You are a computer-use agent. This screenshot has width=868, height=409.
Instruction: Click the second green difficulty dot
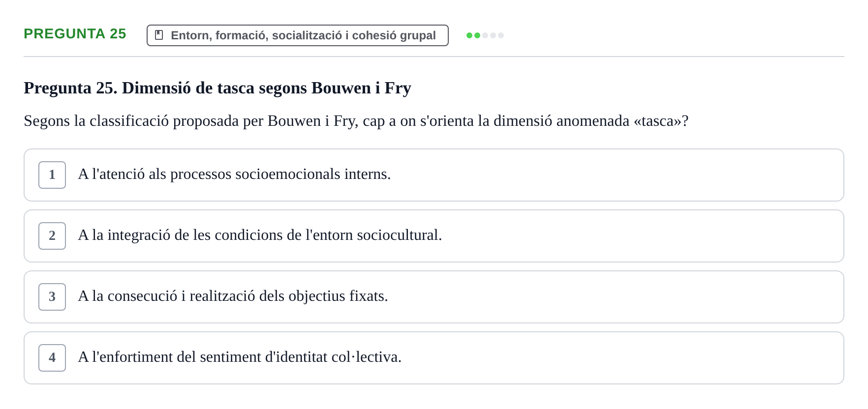pyautogui.click(x=477, y=35)
